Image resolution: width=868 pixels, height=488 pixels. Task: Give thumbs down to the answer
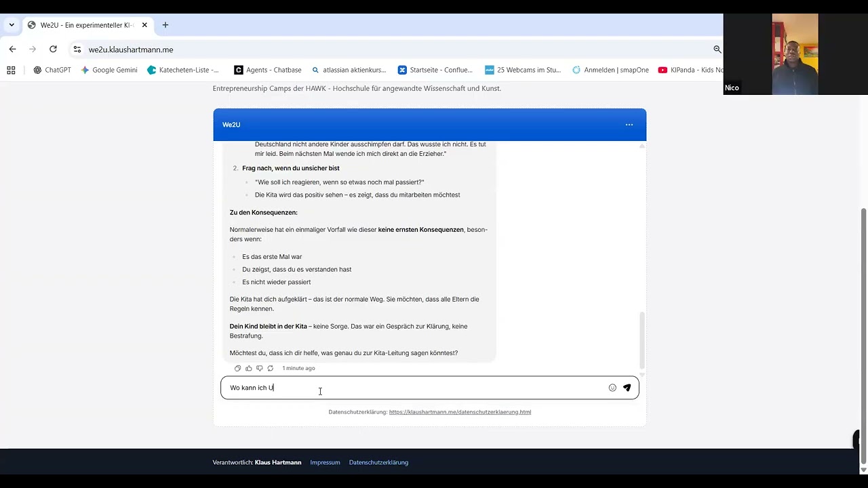tap(259, 368)
